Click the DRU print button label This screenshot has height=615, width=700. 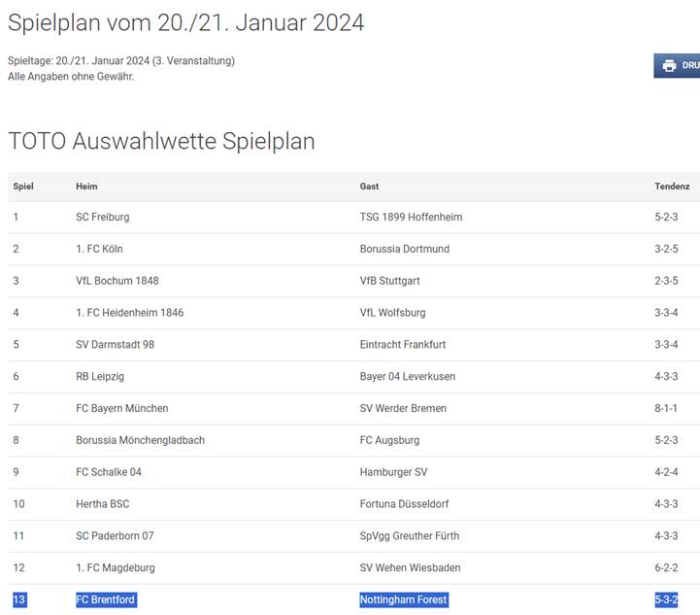(x=690, y=66)
